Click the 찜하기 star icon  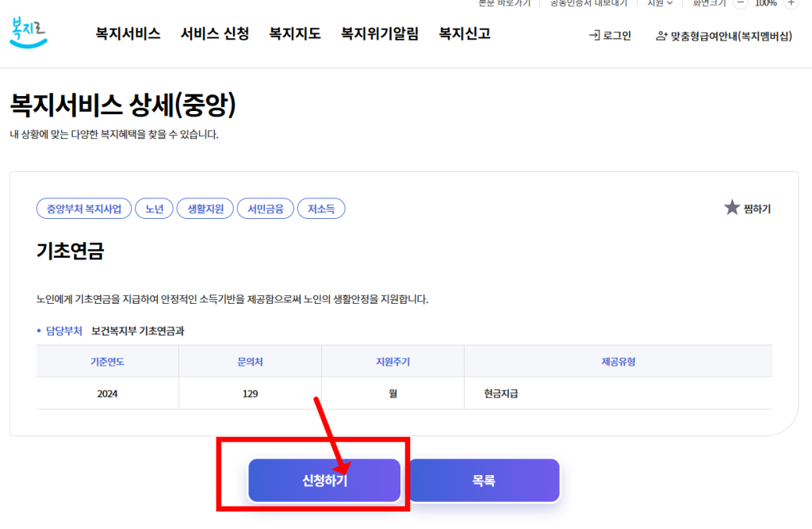tap(731, 208)
